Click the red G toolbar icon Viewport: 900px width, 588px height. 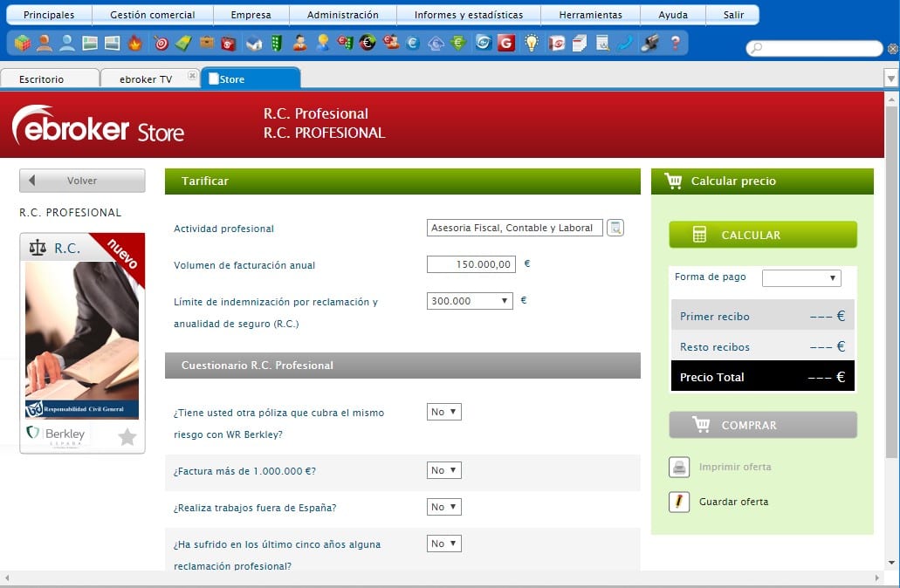pos(506,43)
